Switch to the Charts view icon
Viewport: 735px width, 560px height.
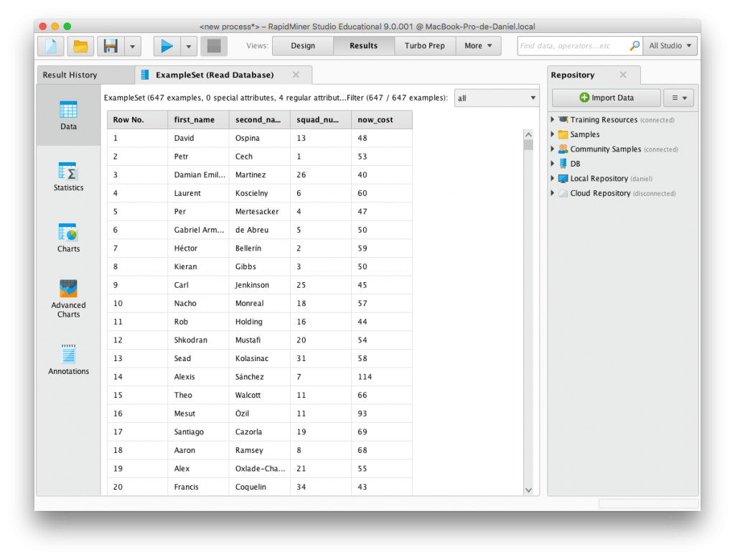point(68,238)
